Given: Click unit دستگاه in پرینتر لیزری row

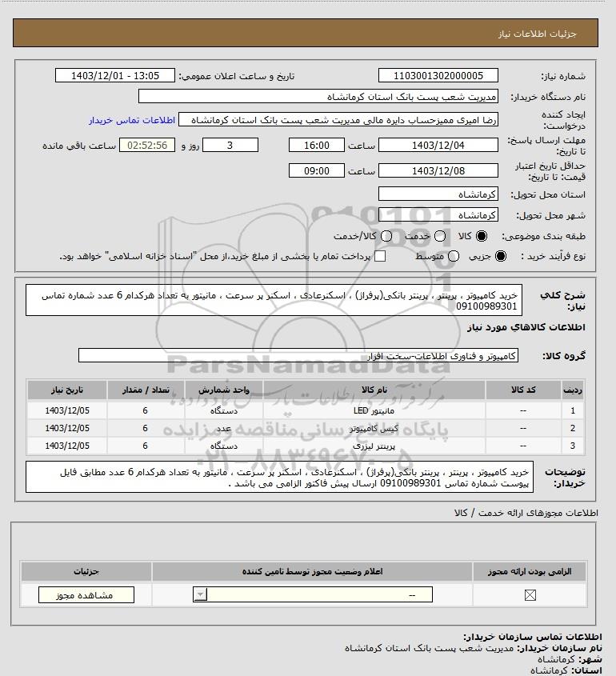Looking at the screenshot, I should click(x=224, y=446).
